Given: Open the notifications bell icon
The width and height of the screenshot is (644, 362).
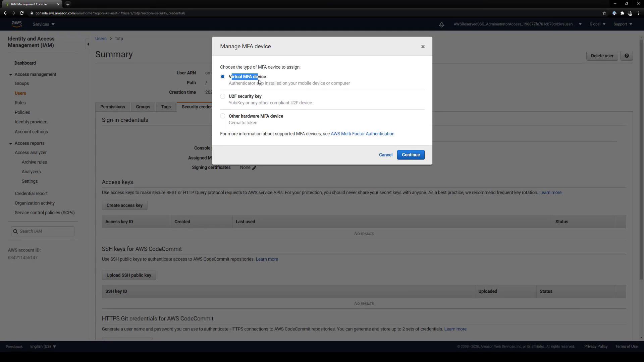Looking at the screenshot, I should coord(441,24).
